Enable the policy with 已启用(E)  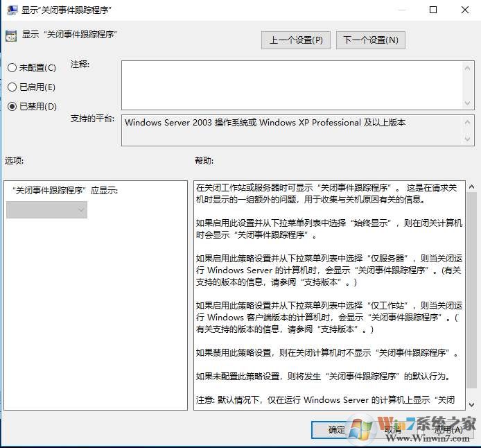click(12, 87)
